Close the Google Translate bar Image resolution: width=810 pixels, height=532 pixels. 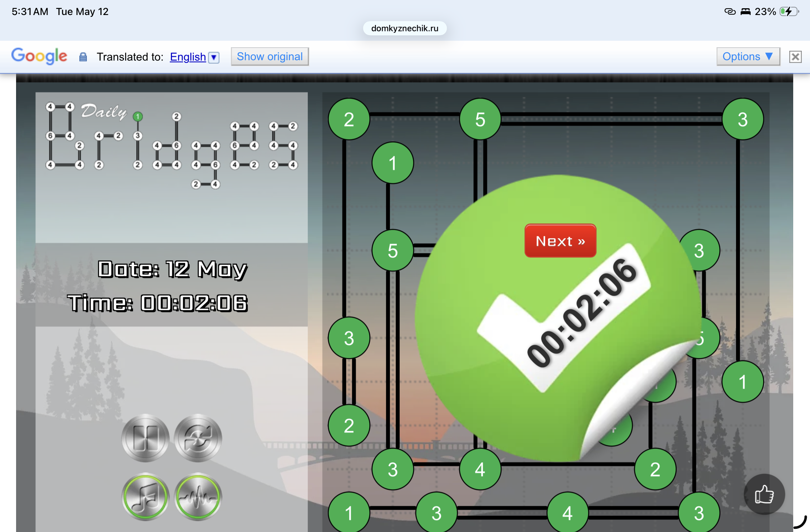pos(795,57)
